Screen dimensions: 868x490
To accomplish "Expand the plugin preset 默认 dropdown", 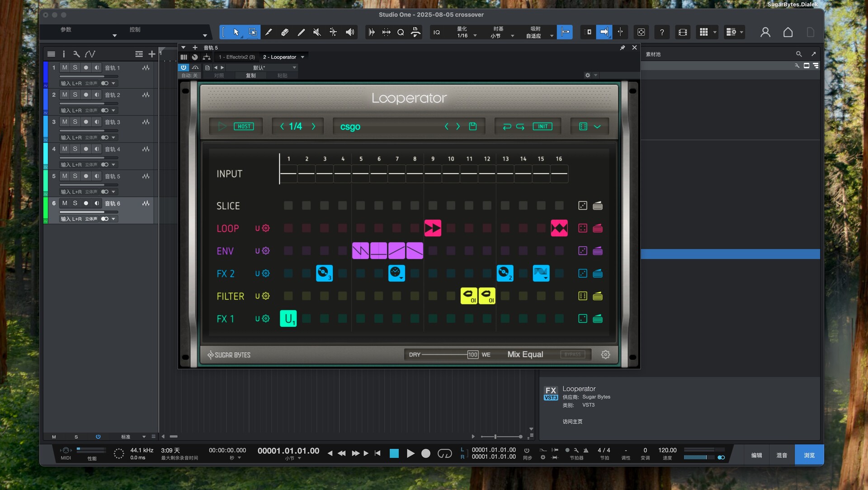I will pos(294,67).
